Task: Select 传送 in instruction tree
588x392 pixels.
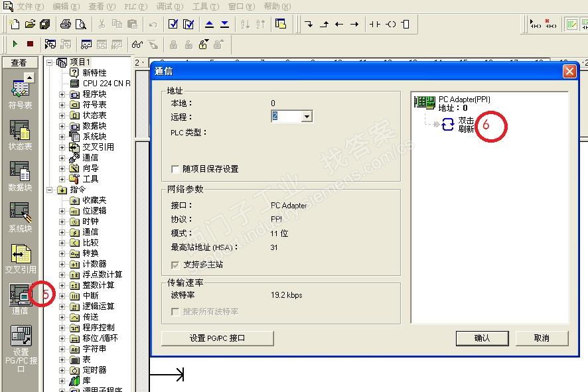Action: tap(90, 317)
